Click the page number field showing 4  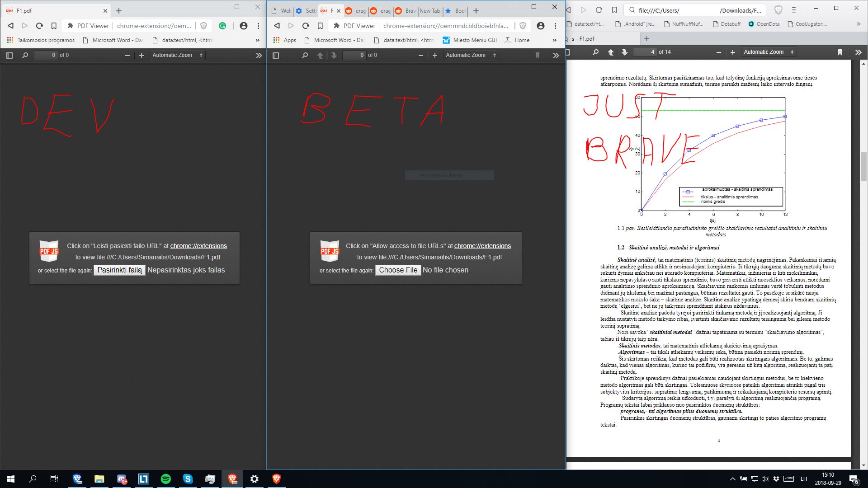645,52
